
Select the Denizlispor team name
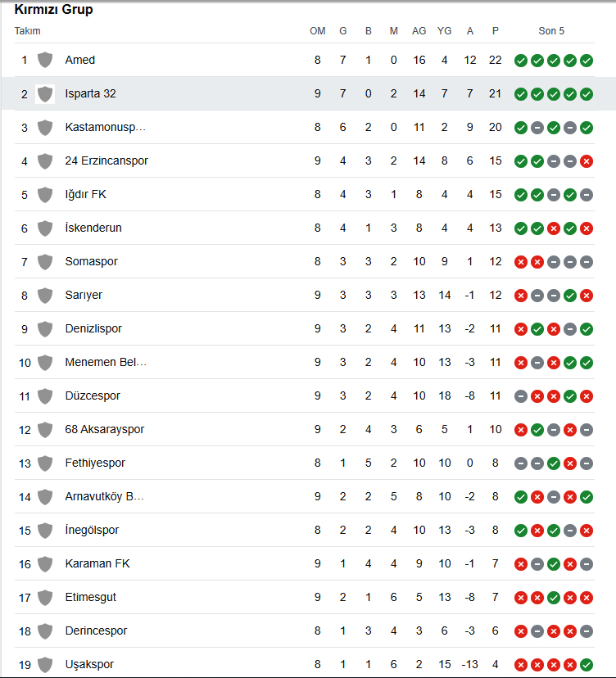tap(93, 328)
